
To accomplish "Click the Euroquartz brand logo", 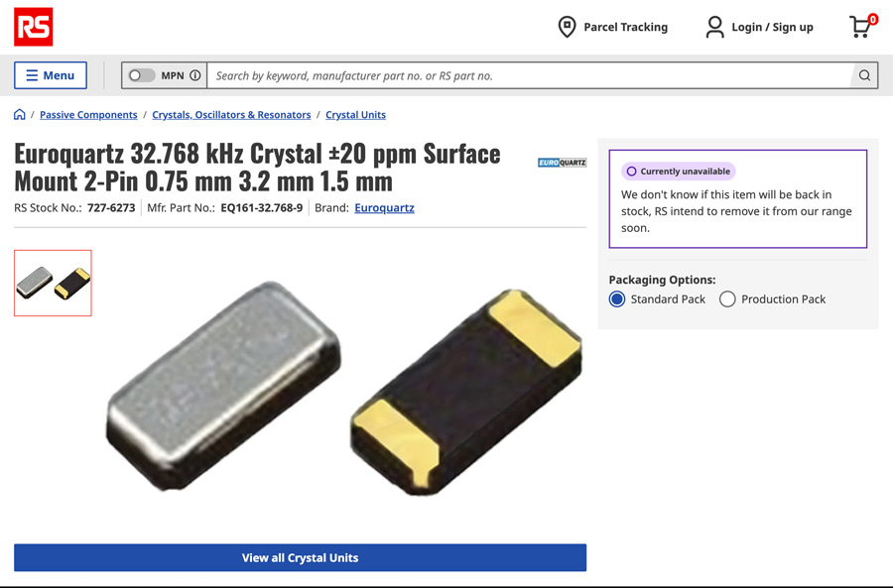I will [x=562, y=163].
